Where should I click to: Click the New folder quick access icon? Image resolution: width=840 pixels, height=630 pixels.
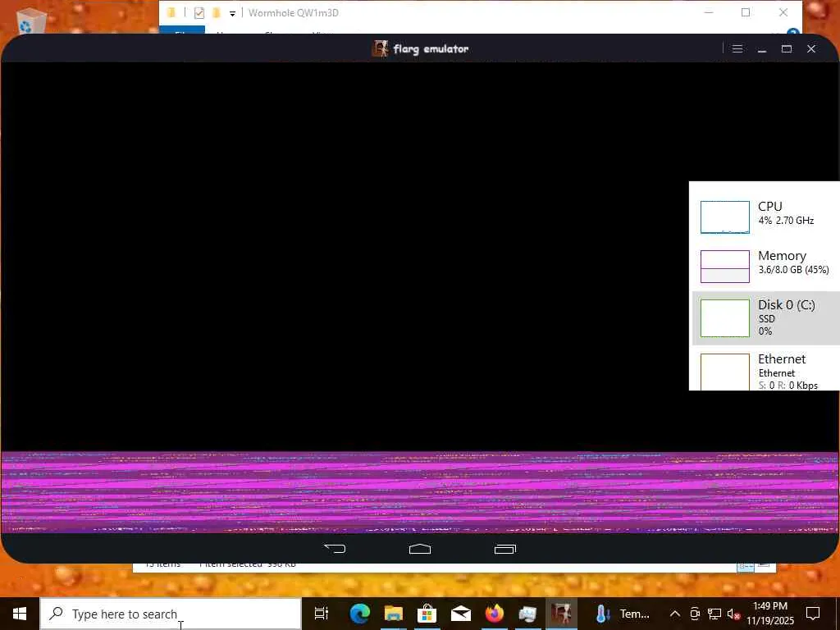[x=217, y=12]
